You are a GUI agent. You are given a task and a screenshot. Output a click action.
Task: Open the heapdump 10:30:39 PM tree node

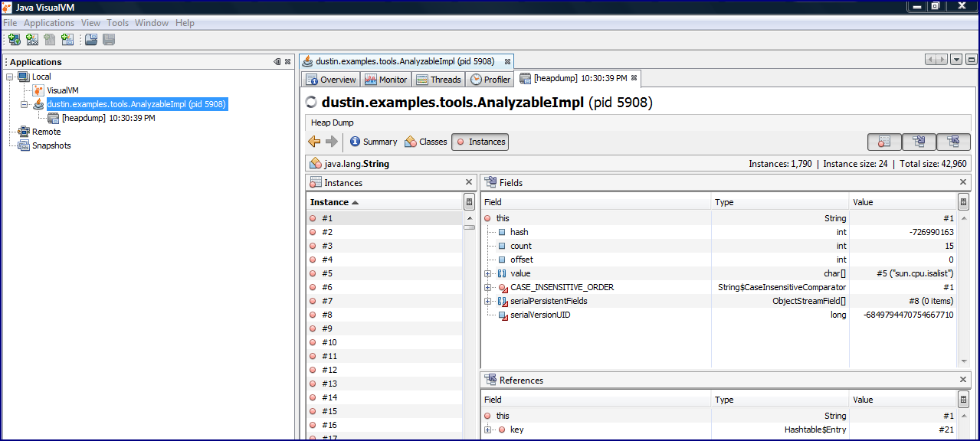coord(108,118)
